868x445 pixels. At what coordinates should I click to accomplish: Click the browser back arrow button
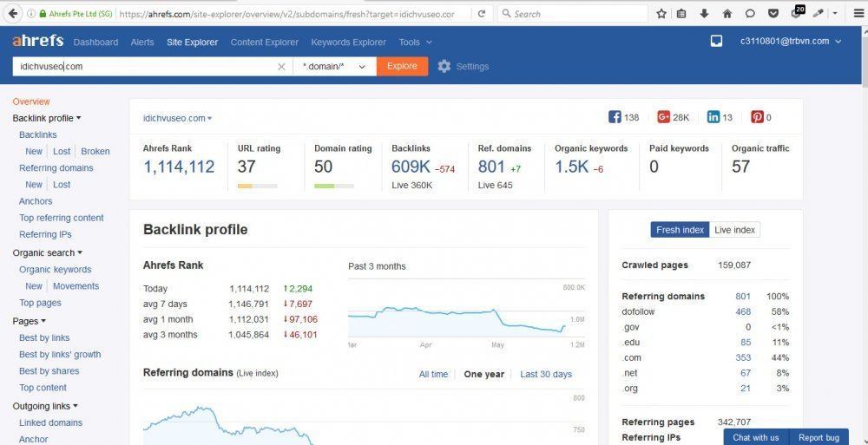coord(13,13)
